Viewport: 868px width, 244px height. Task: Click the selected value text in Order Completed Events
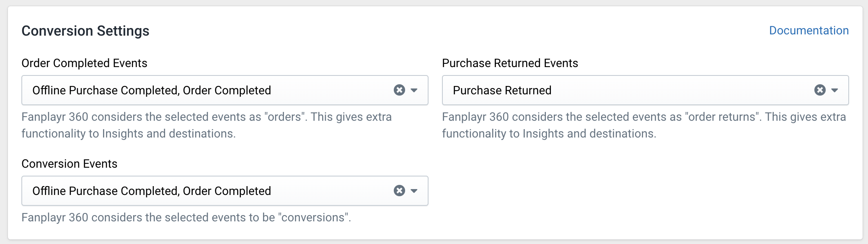(x=152, y=90)
